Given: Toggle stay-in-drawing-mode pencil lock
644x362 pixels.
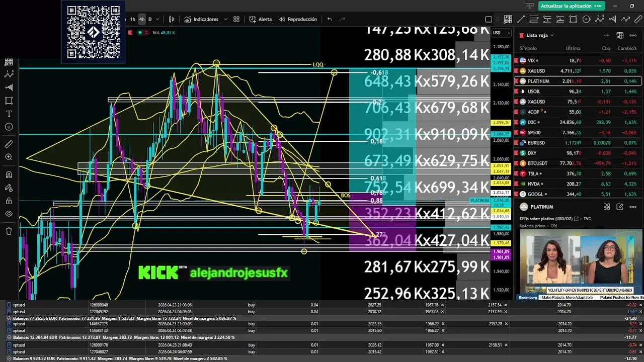Looking at the screenshot, I should (x=9, y=188).
